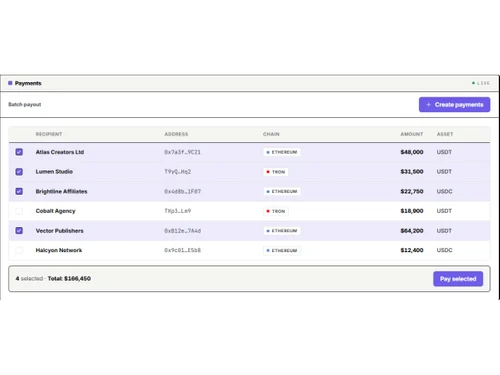This screenshot has width=500, height=375.
Task: Click the purple Payments square icon
Action: coord(10,83)
